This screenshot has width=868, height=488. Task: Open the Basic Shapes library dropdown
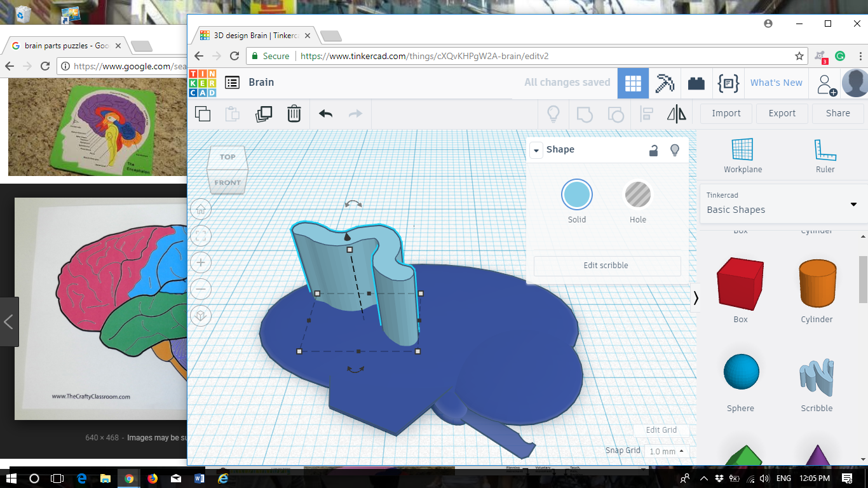782,204
